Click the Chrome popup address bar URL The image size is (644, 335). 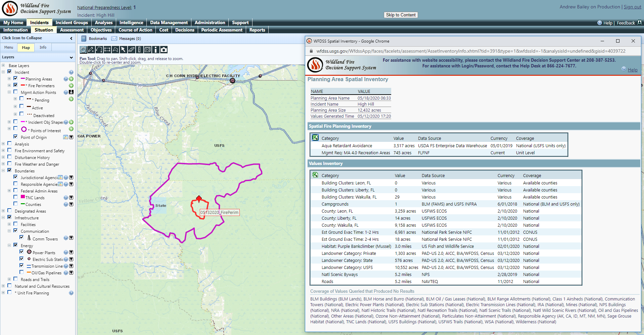(x=471, y=51)
